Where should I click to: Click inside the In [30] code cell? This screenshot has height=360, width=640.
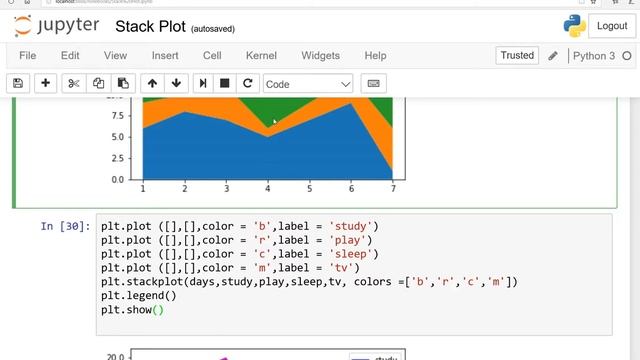[x=354, y=274]
